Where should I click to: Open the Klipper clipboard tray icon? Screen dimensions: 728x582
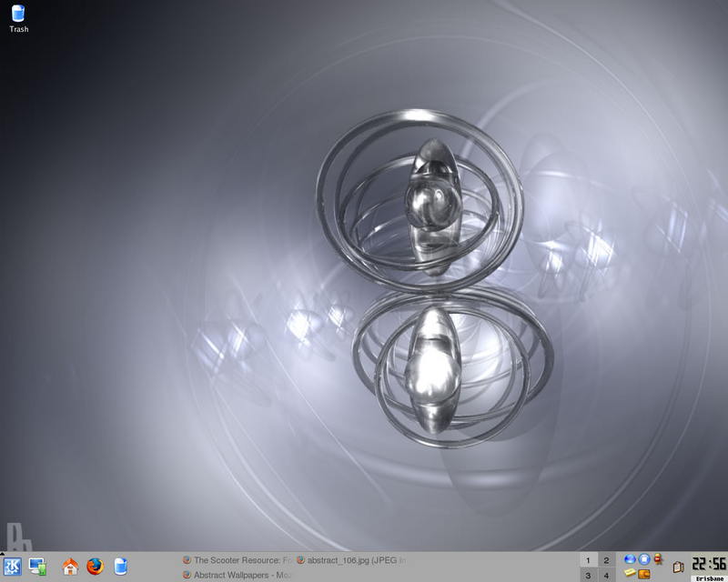coord(678,567)
